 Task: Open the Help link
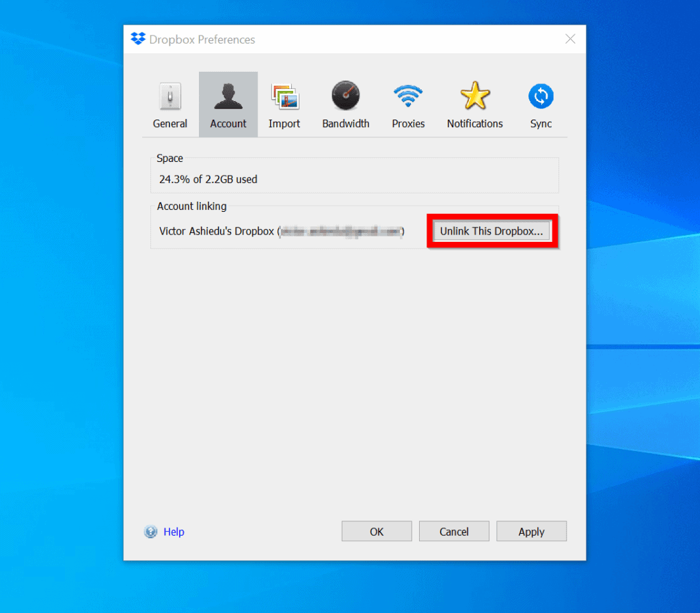click(174, 532)
